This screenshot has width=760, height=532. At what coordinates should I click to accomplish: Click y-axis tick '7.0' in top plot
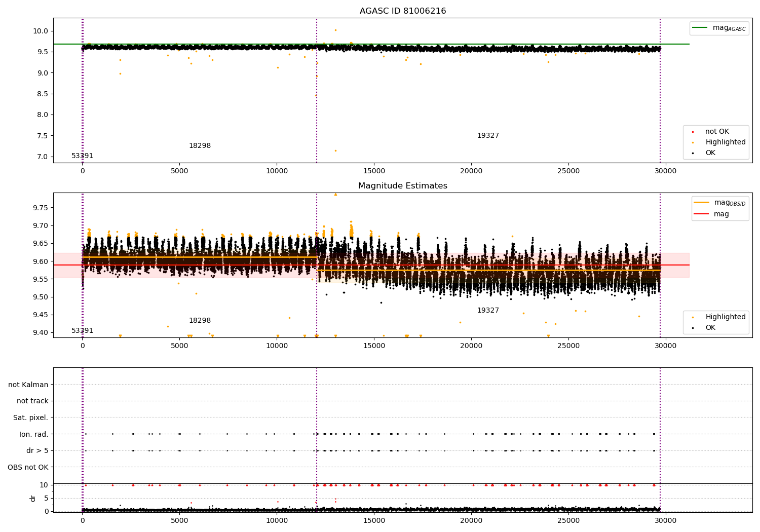click(x=43, y=157)
